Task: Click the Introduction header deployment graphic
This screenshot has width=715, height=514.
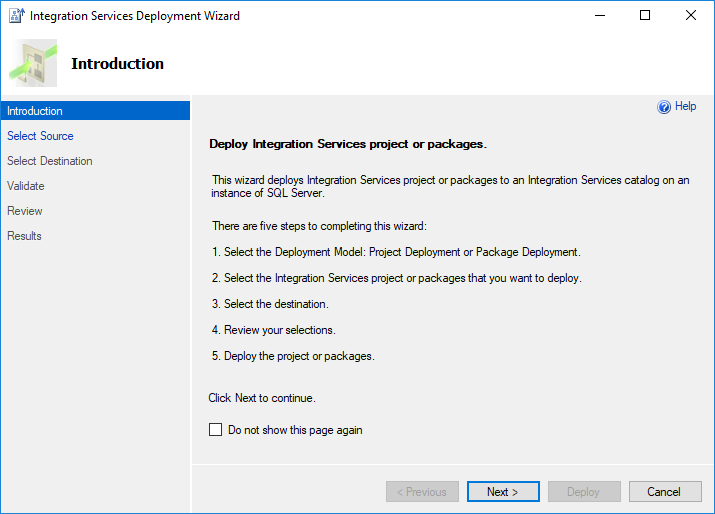Action: click(x=34, y=63)
